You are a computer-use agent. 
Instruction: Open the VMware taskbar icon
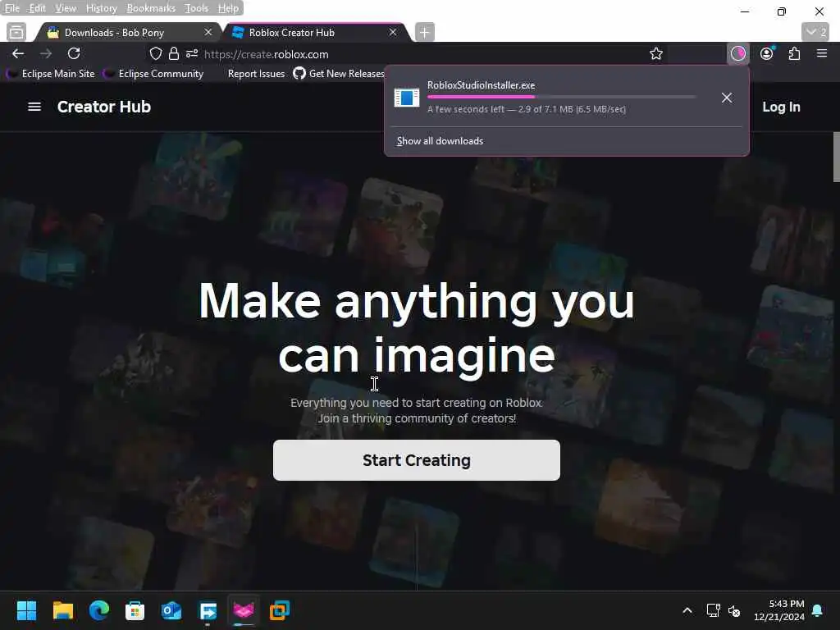point(280,610)
